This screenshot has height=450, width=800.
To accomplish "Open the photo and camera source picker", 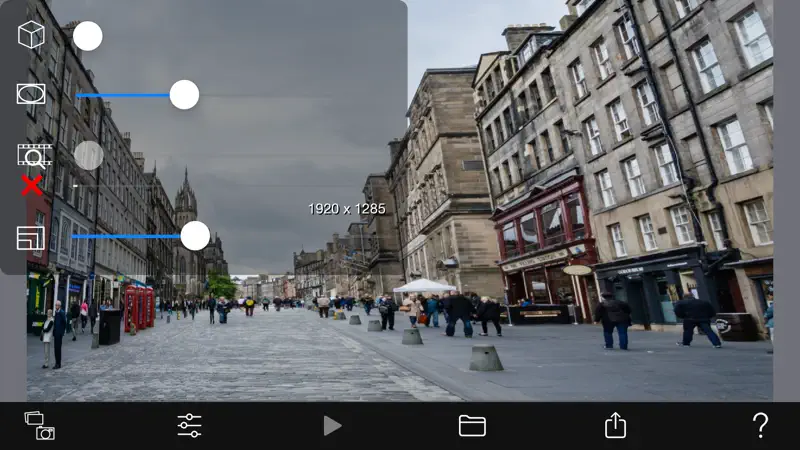I will (x=40, y=426).
